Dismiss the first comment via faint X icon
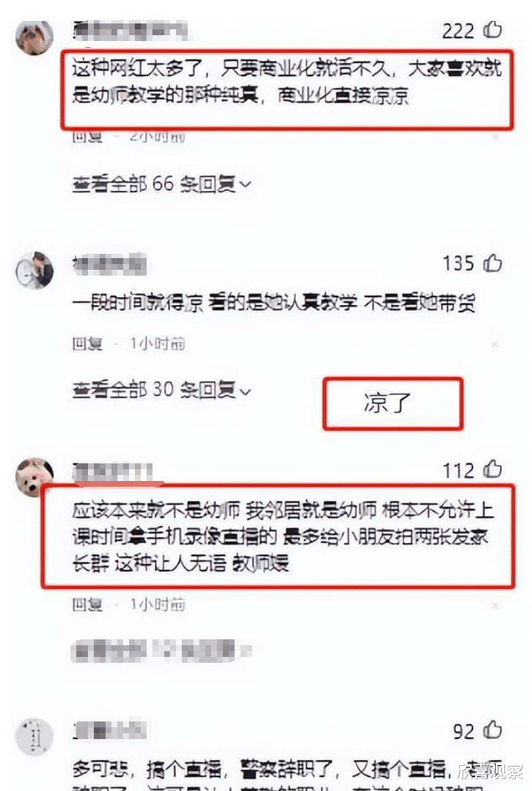Image resolution: width=532 pixels, height=791 pixels. [x=494, y=137]
